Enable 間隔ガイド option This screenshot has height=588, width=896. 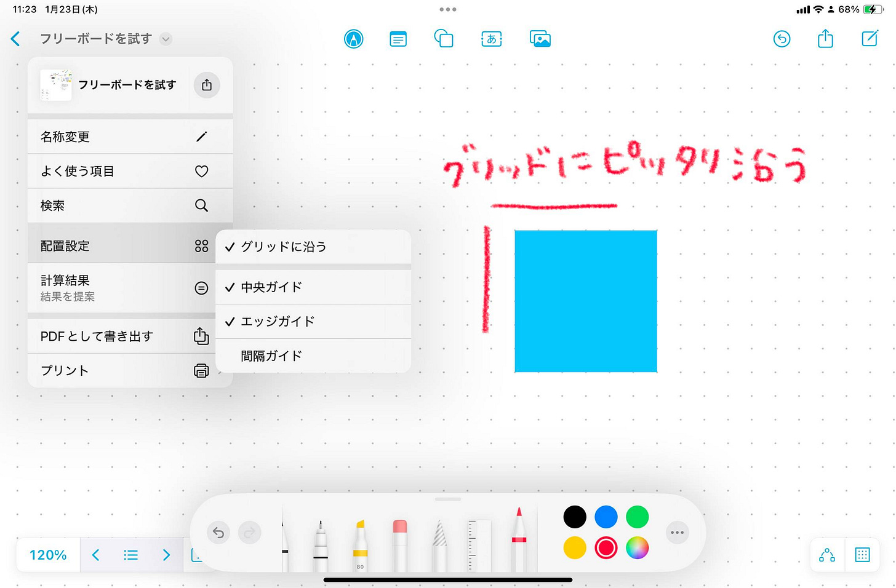pyautogui.click(x=313, y=356)
